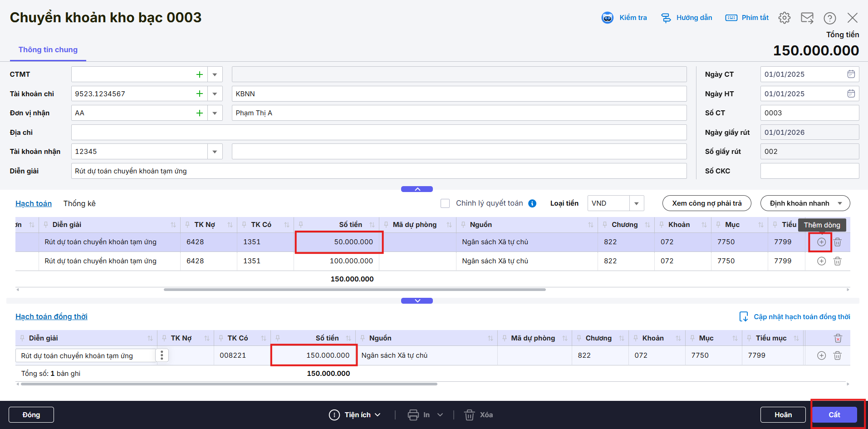This screenshot has width=868, height=429.
Task: Switch to the Thống kê tab
Action: (79, 203)
